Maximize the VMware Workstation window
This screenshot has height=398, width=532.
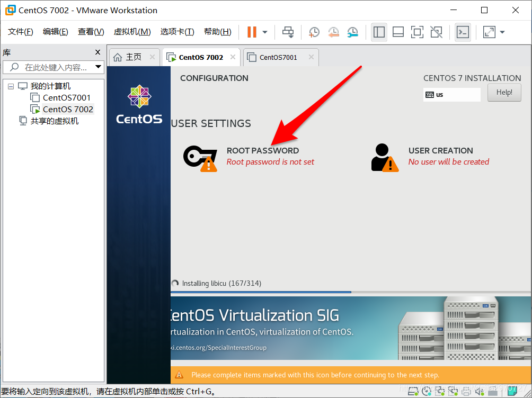(484, 10)
